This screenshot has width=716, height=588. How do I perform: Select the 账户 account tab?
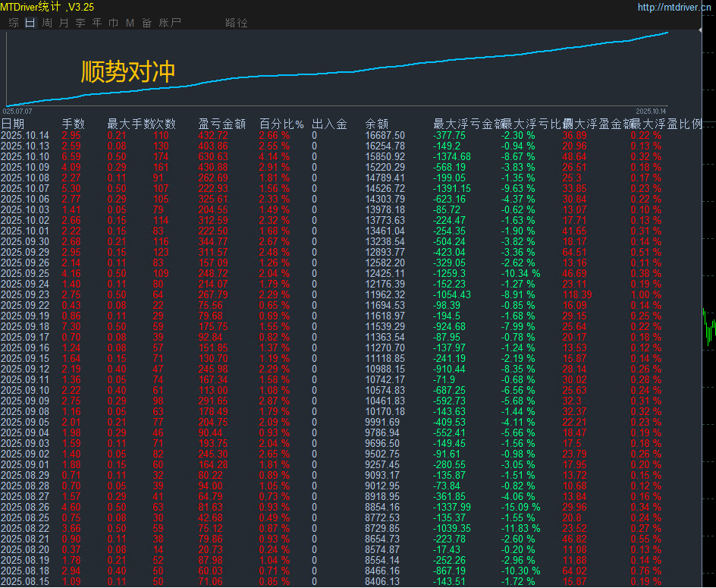coord(170,23)
